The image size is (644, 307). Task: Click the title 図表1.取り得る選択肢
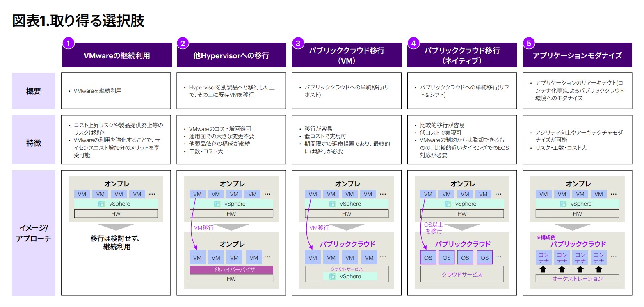tap(78, 21)
